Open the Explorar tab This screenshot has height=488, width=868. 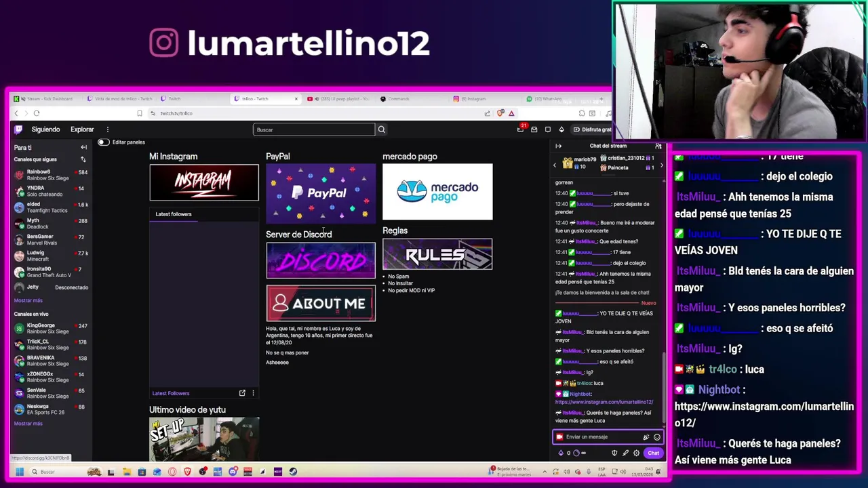pos(82,129)
